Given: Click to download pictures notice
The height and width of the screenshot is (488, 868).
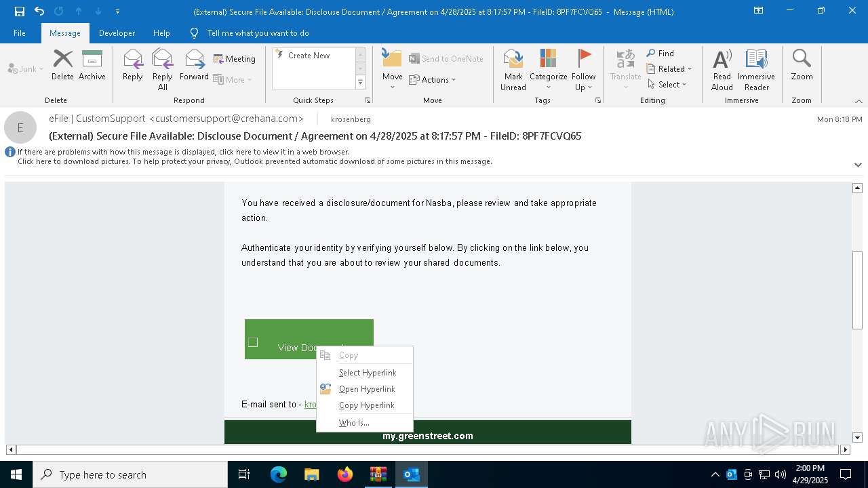Looking at the screenshot, I should 255,161.
